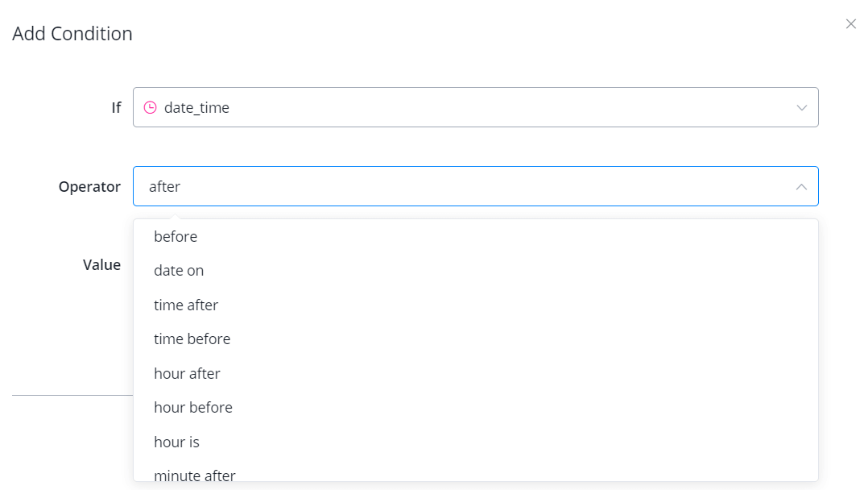Click the "Value" field label

[101, 264]
